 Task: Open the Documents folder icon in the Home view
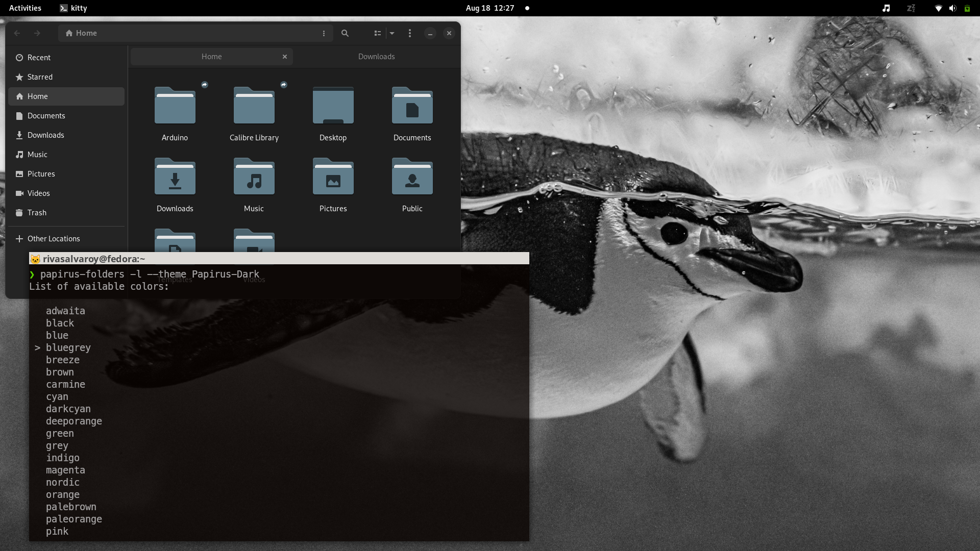tap(412, 105)
